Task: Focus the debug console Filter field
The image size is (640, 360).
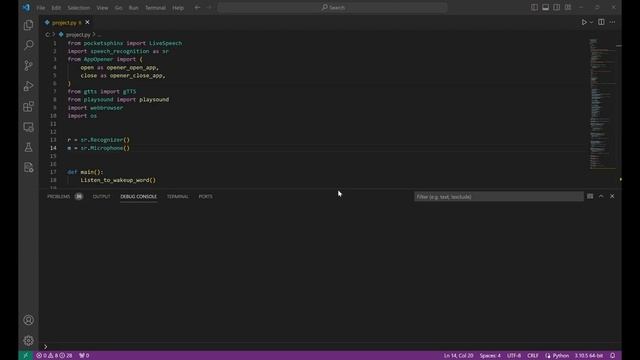Action: (498, 197)
